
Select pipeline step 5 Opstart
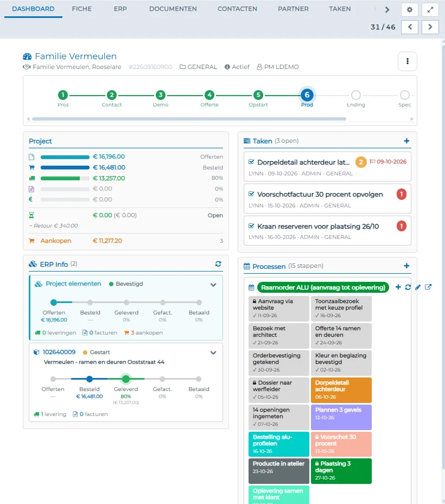(258, 95)
